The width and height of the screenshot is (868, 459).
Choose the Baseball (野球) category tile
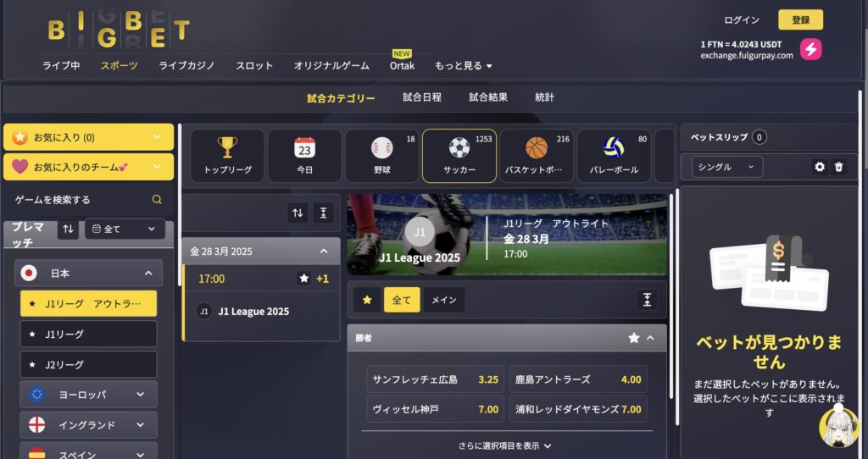382,156
